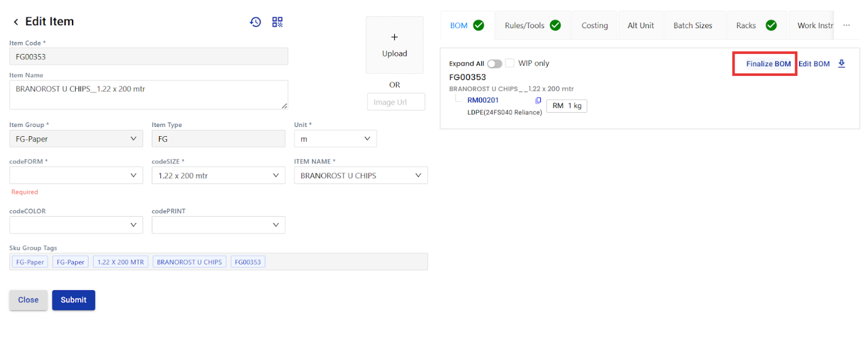Check the WIP only checkbox
This screenshot has height=342, width=868.
pos(510,63)
